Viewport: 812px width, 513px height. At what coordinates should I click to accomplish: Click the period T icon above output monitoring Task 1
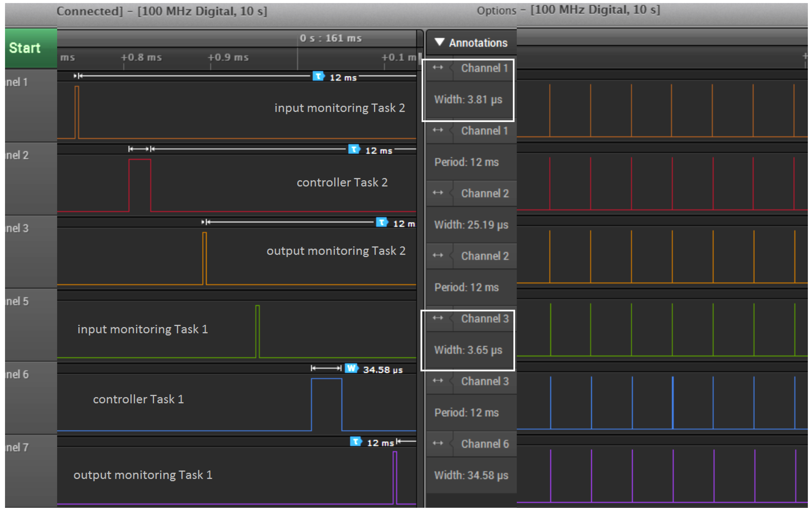coord(355,441)
